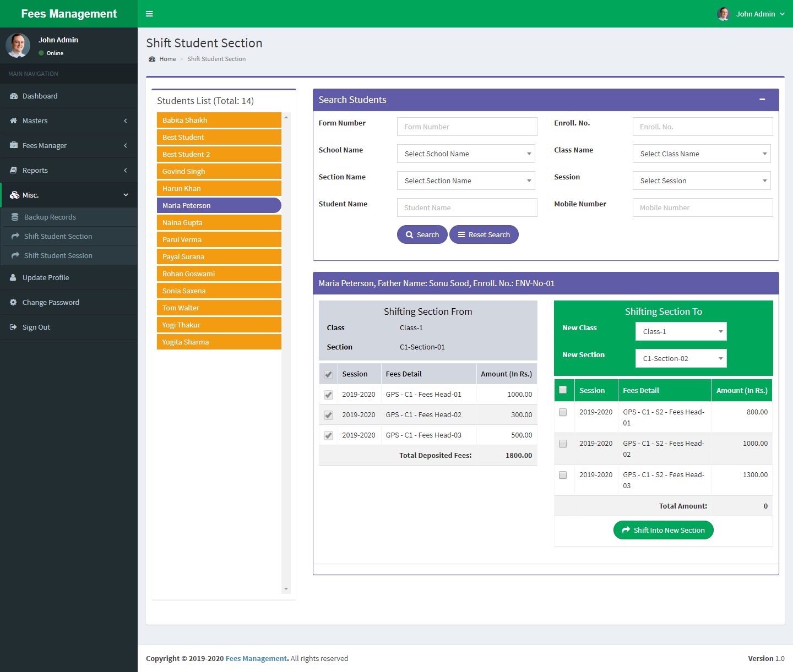Click the Sign Out icon
The image size is (793, 672).
point(13,327)
